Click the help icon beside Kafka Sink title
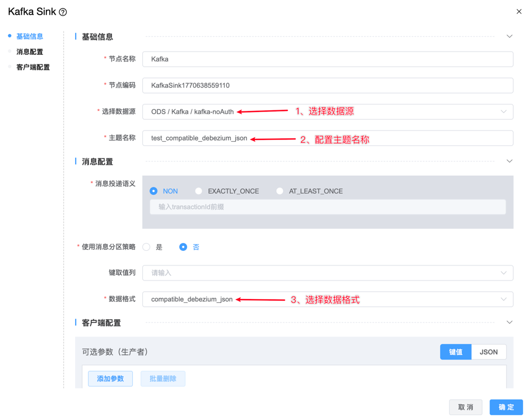The image size is (531, 420). point(63,12)
